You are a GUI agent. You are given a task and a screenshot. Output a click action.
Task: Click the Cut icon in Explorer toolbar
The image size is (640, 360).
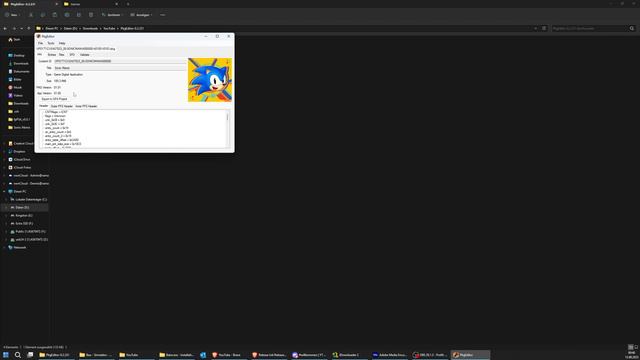coord(31,15)
